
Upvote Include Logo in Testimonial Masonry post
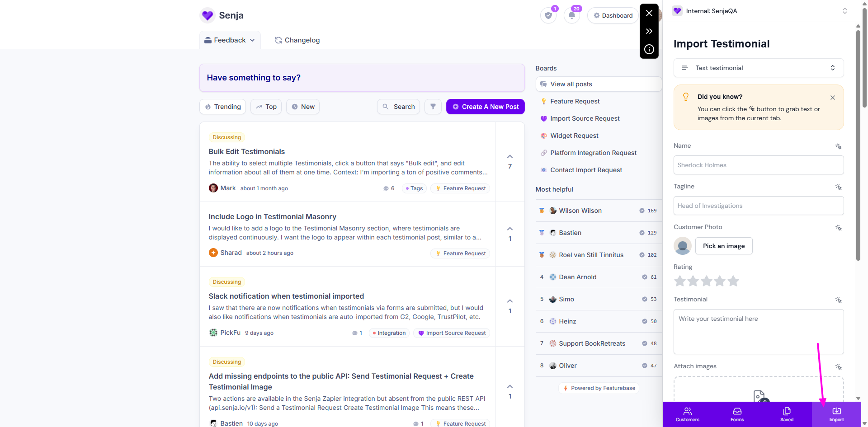click(x=510, y=229)
